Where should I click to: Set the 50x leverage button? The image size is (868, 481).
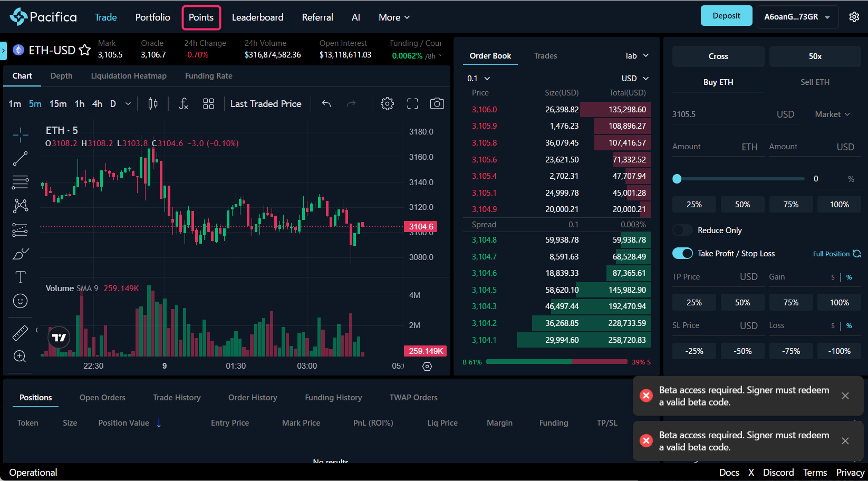[x=815, y=56]
